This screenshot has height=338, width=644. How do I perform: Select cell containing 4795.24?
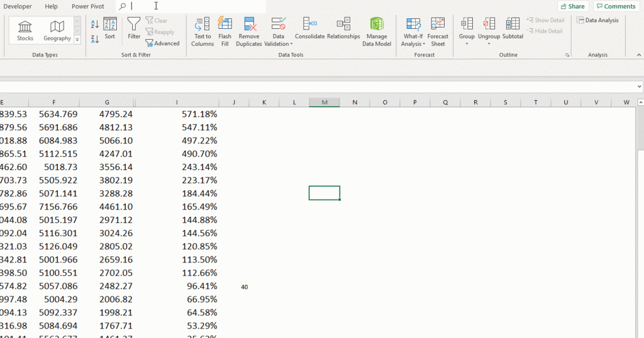click(x=107, y=115)
